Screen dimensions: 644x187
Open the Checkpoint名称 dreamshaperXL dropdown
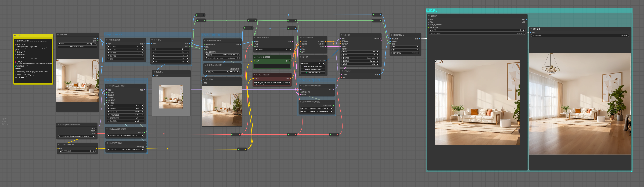click(x=77, y=136)
